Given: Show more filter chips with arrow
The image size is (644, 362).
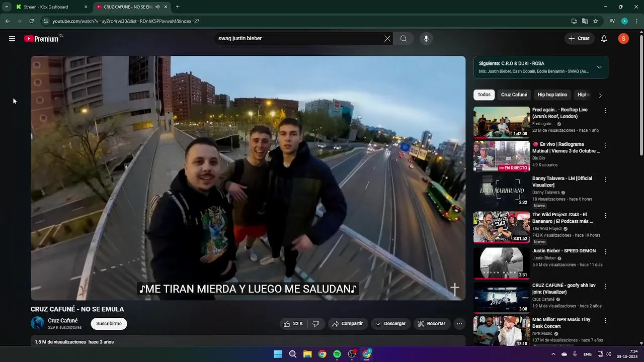Looking at the screenshot, I should [600, 95].
